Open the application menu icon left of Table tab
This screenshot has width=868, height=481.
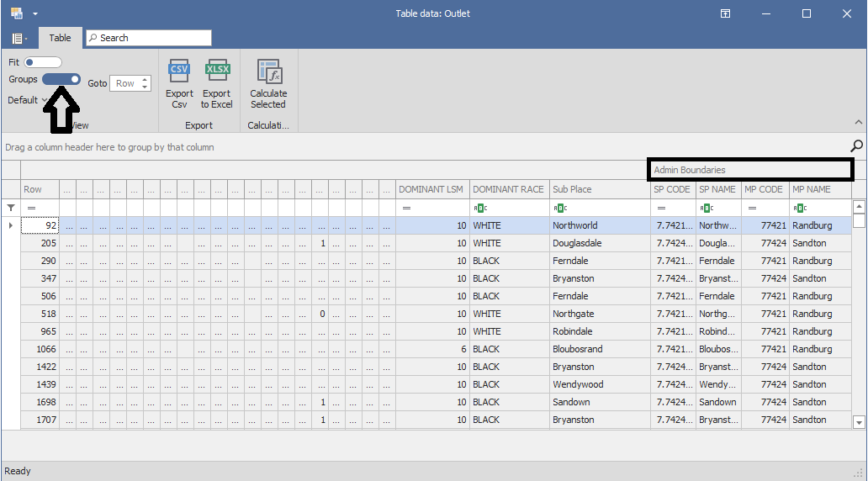[19, 38]
